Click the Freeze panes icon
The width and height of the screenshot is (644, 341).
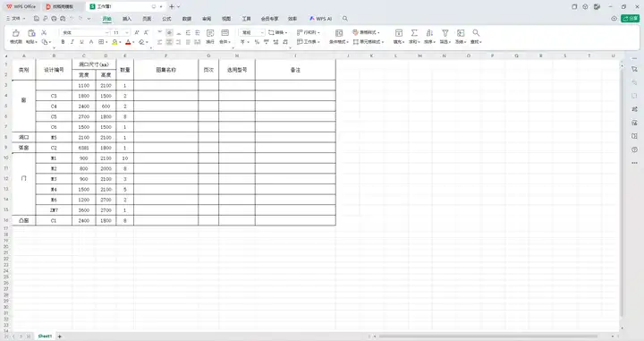tap(461, 33)
